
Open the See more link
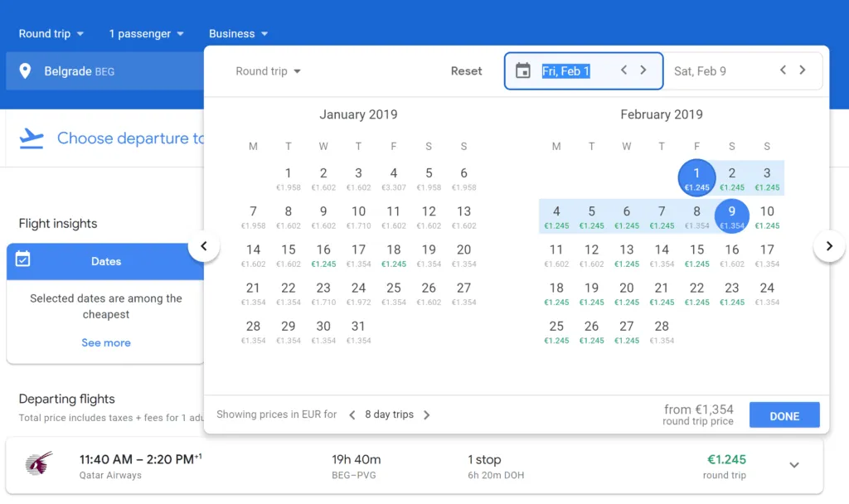106,342
